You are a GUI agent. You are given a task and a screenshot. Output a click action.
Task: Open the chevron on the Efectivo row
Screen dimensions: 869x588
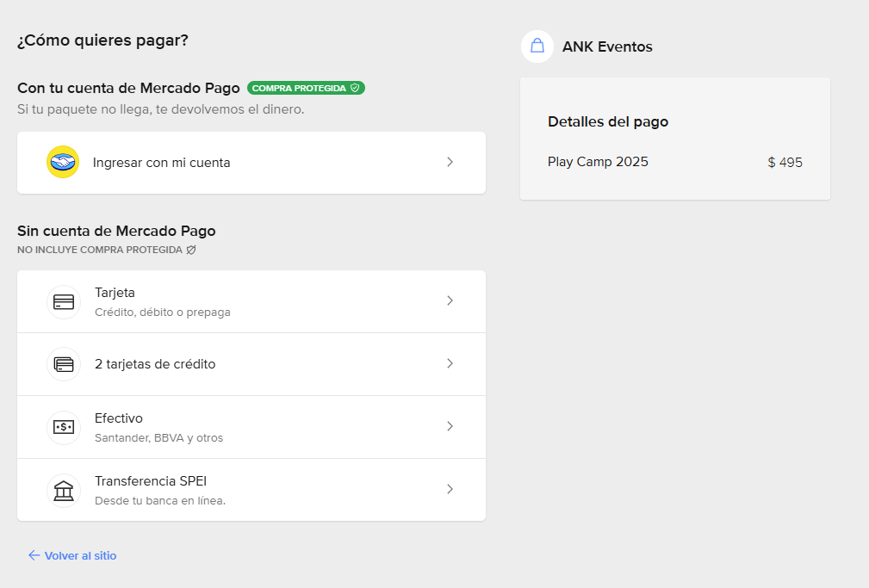point(450,426)
